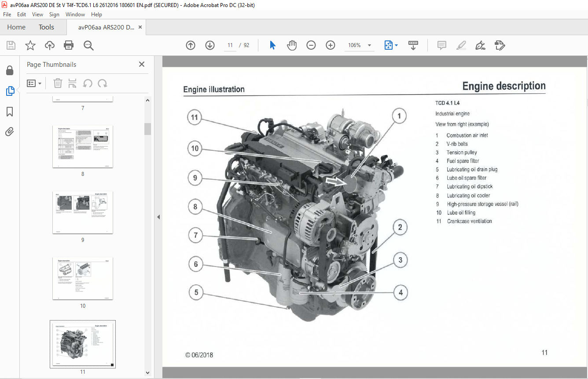The height and width of the screenshot is (379, 588).
Task: Switch to the Tools tab
Action: click(46, 27)
